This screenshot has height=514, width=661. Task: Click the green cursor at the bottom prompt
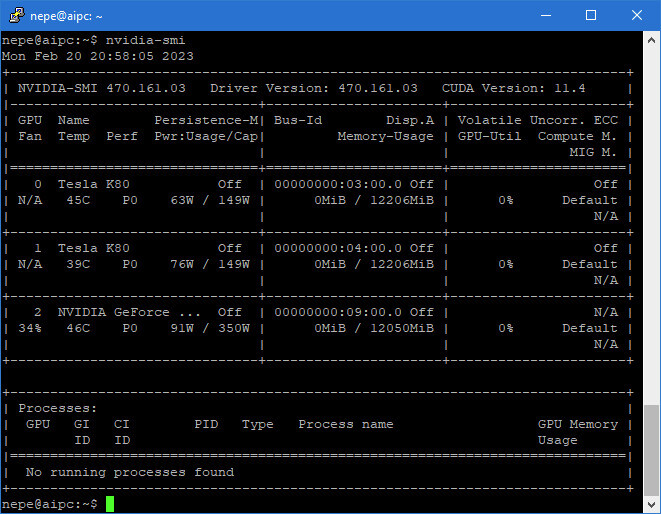point(110,504)
